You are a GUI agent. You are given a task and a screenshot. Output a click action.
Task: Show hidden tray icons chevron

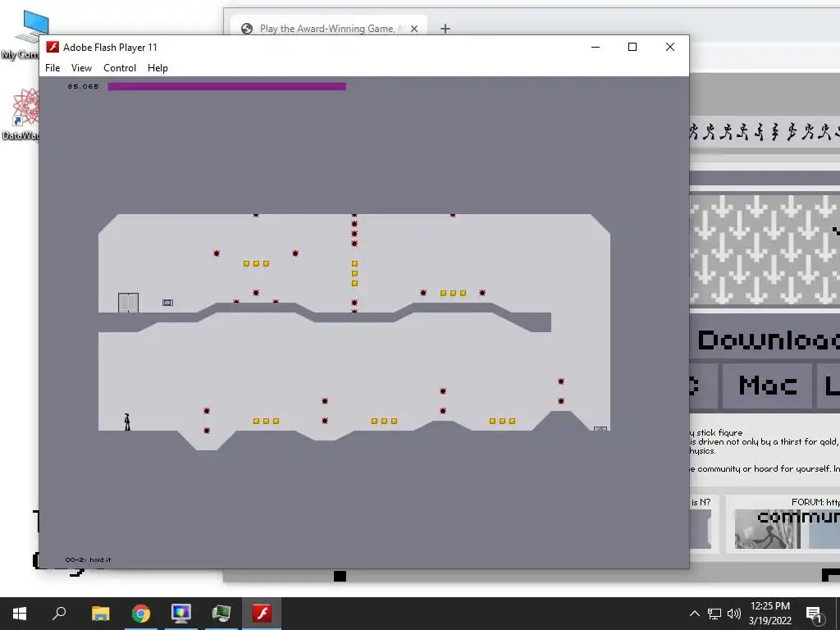pyautogui.click(x=694, y=614)
